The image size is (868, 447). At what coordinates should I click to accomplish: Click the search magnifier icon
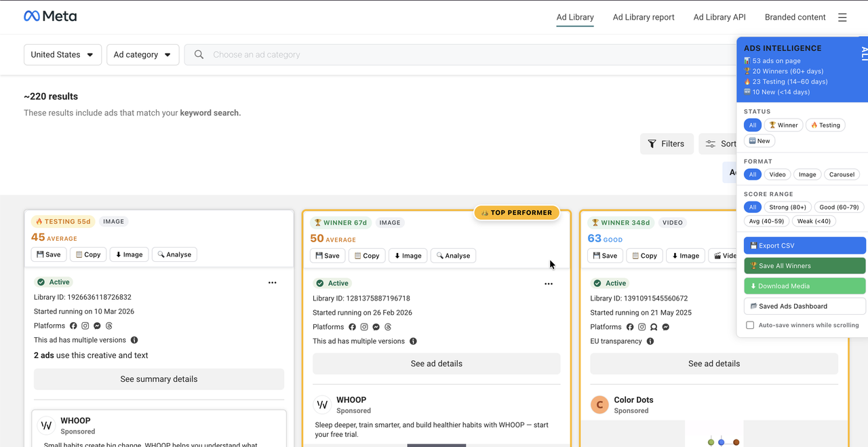pyautogui.click(x=199, y=54)
